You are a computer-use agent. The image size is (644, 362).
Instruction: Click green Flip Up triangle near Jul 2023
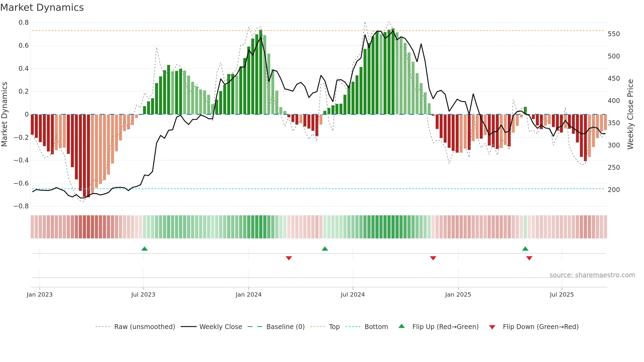(145, 249)
